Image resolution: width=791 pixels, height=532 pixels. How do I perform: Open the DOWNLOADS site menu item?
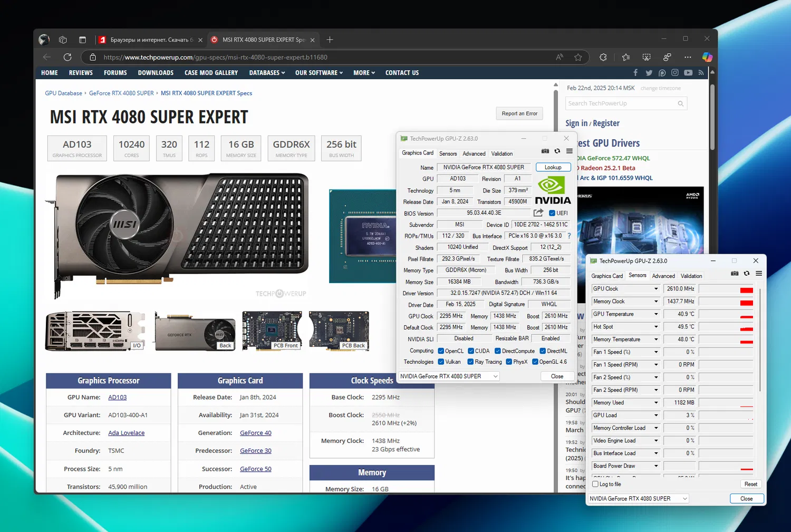(x=156, y=73)
